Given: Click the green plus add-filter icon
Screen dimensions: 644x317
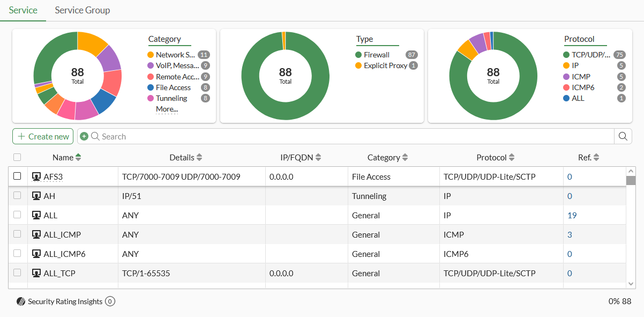Looking at the screenshot, I should [84, 136].
